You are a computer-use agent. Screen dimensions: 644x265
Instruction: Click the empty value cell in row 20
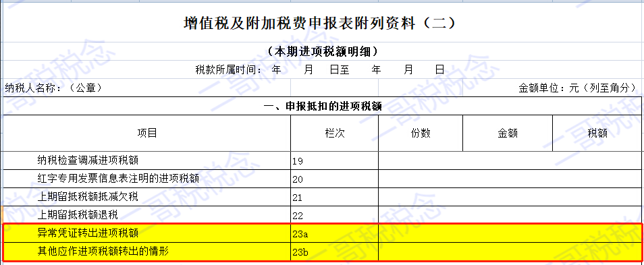click(510, 179)
